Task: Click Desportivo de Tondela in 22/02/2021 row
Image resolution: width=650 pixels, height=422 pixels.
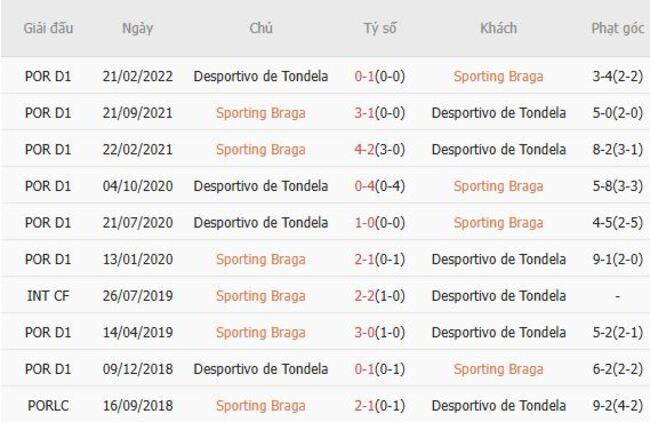Action: coord(498,149)
